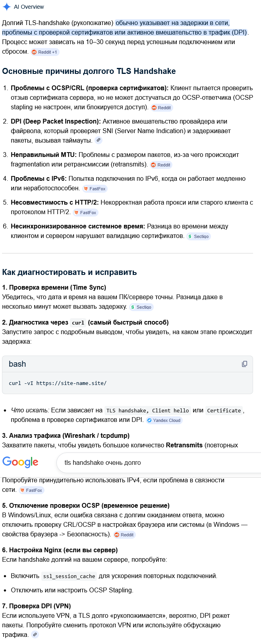Click the ssl_session_cache code snippet

[x=69, y=576]
